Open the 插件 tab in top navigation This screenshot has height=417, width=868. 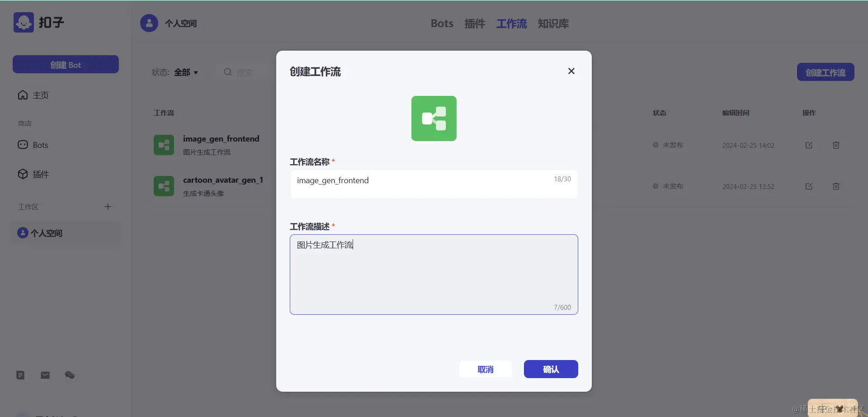tap(475, 24)
